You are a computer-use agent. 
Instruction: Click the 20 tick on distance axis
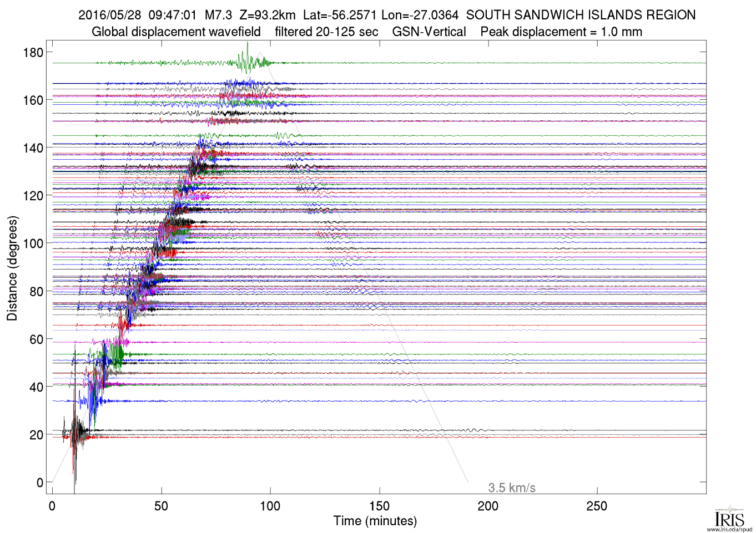[x=36, y=435]
